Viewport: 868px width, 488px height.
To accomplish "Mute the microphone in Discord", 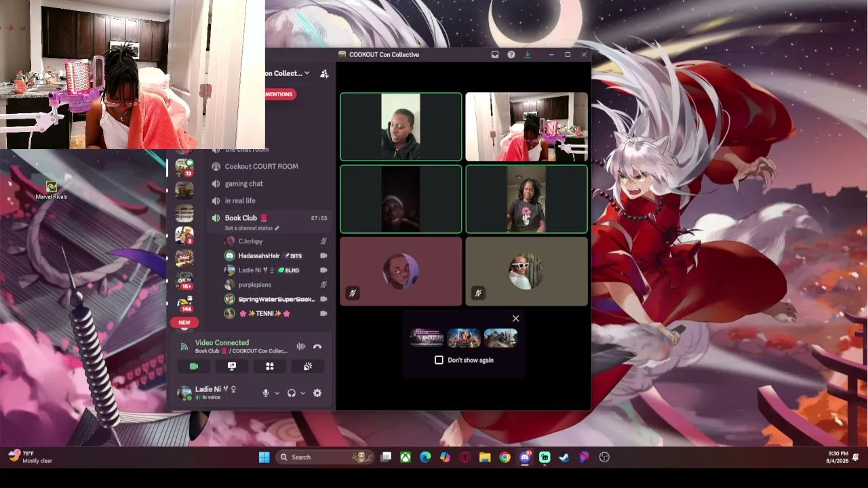I will [266, 393].
